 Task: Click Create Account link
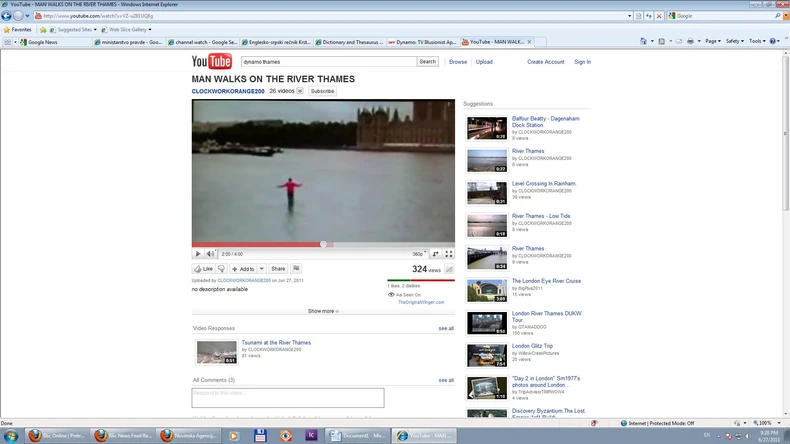click(x=546, y=62)
